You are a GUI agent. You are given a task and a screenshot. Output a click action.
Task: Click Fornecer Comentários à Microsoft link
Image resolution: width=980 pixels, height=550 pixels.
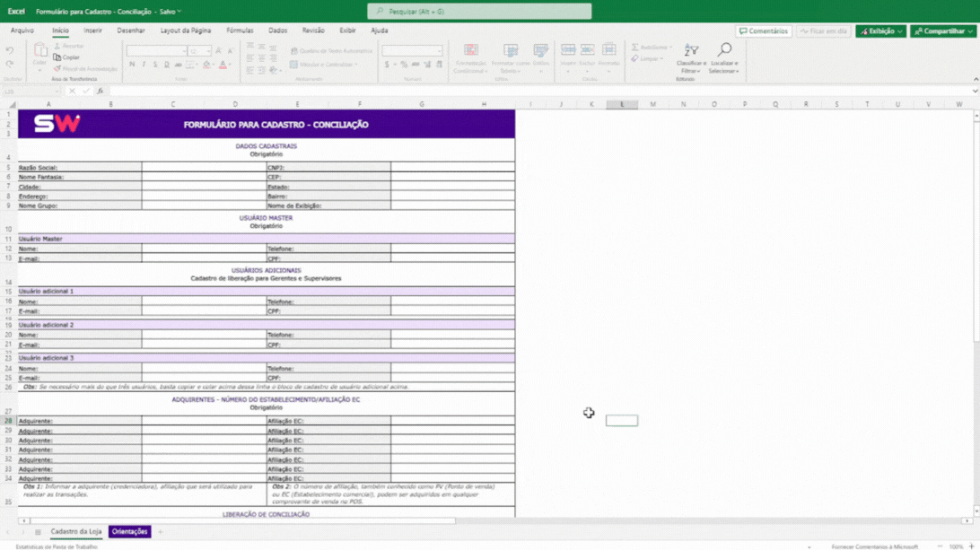pos(874,547)
